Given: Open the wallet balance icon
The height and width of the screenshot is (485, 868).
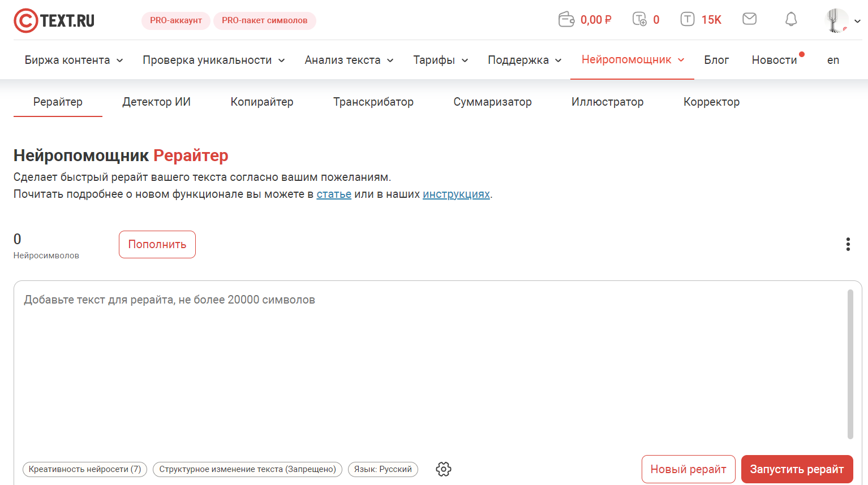Looking at the screenshot, I should (x=566, y=20).
